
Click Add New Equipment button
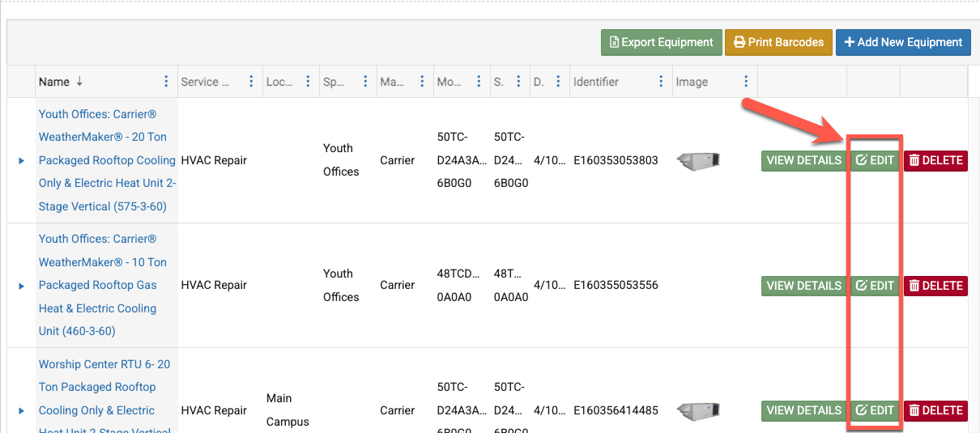pos(903,43)
